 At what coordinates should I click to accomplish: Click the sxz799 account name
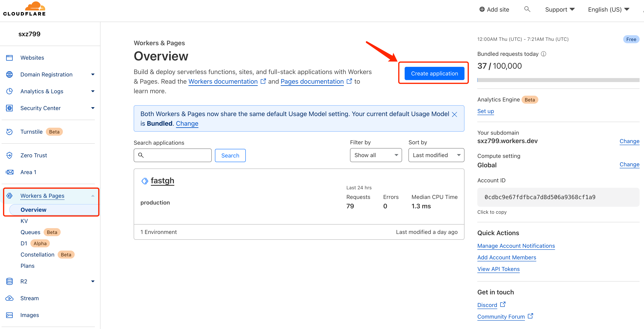tap(29, 34)
